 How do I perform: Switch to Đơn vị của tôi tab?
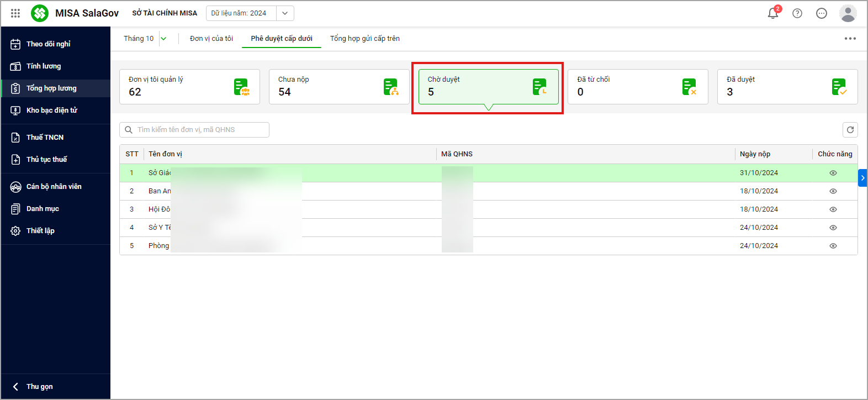point(211,39)
